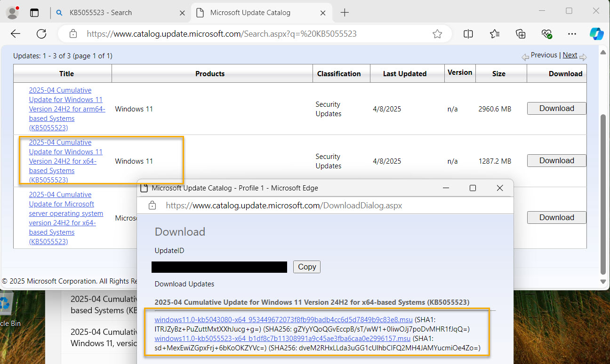Screen dimensions: 610x364
Task: Open split screen view icon
Action: tap(468, 34)
